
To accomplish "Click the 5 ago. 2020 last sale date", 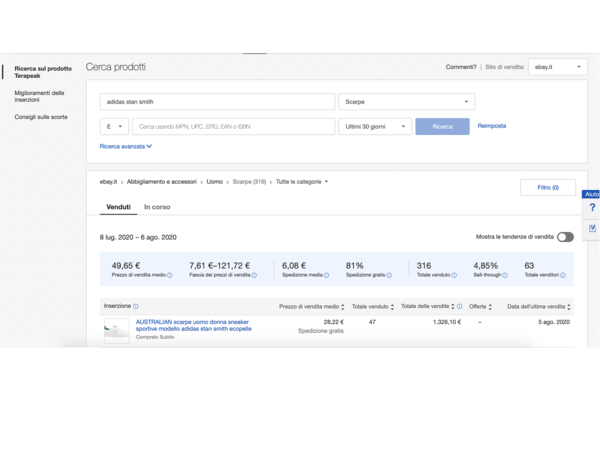I will click(554, 322).
